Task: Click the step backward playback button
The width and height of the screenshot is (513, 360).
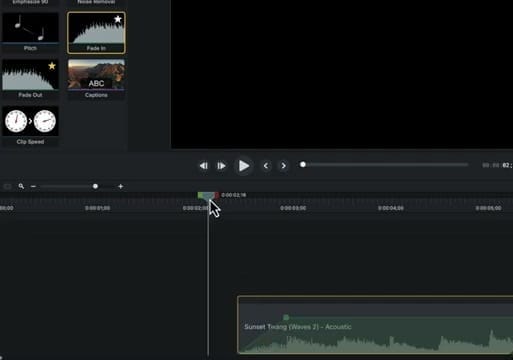Action: pyautogui.click(x=203, y=166)
